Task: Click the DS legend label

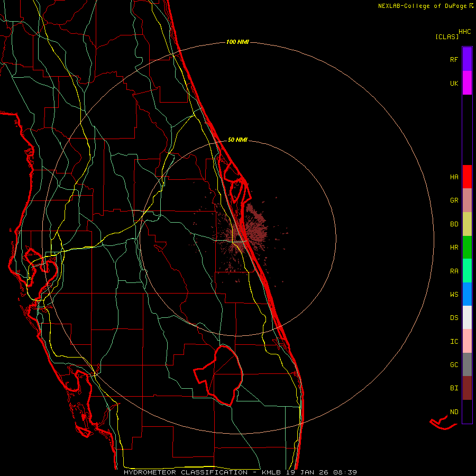Action: pos(454,318)
